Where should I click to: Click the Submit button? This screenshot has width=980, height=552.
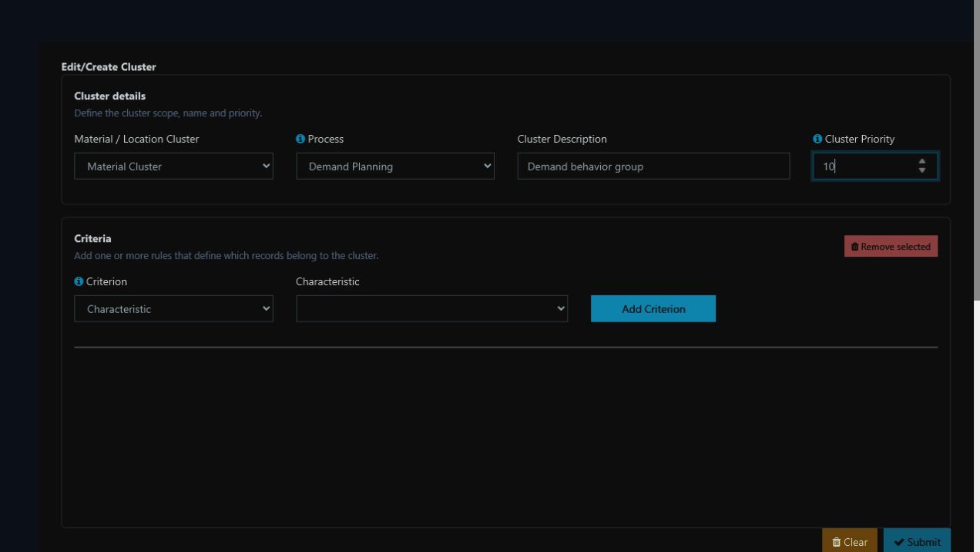click(917, 541)
